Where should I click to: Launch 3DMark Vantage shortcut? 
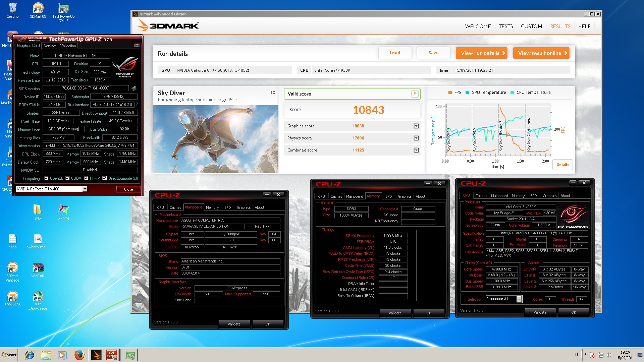pyautogui.click(x=12, y=272)
